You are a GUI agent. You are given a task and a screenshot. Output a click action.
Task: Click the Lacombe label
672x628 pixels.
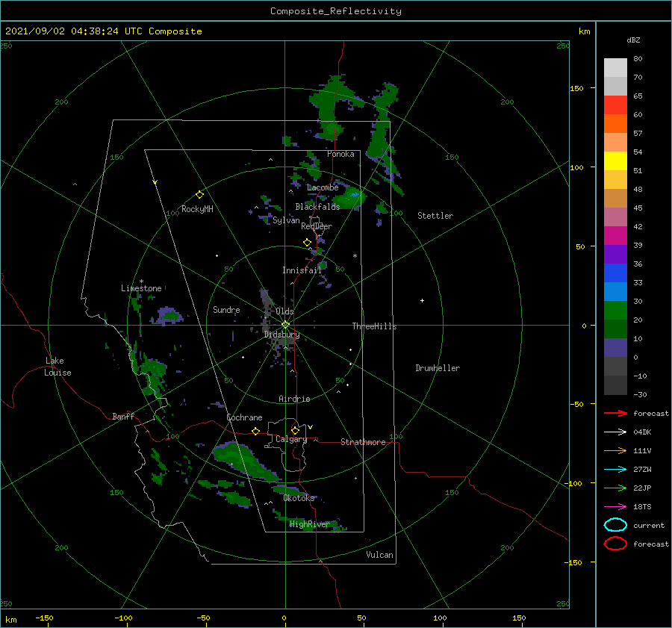point(323,187)
